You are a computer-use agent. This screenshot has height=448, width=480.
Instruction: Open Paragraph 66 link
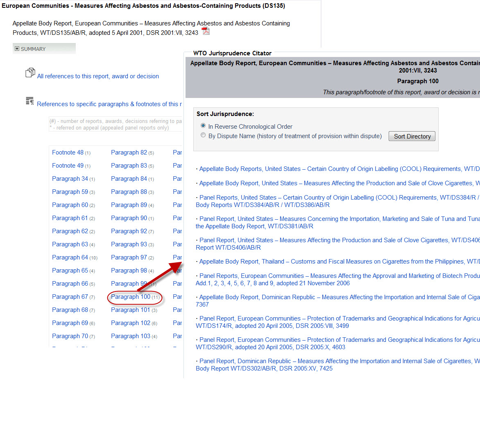click(70, 284)
